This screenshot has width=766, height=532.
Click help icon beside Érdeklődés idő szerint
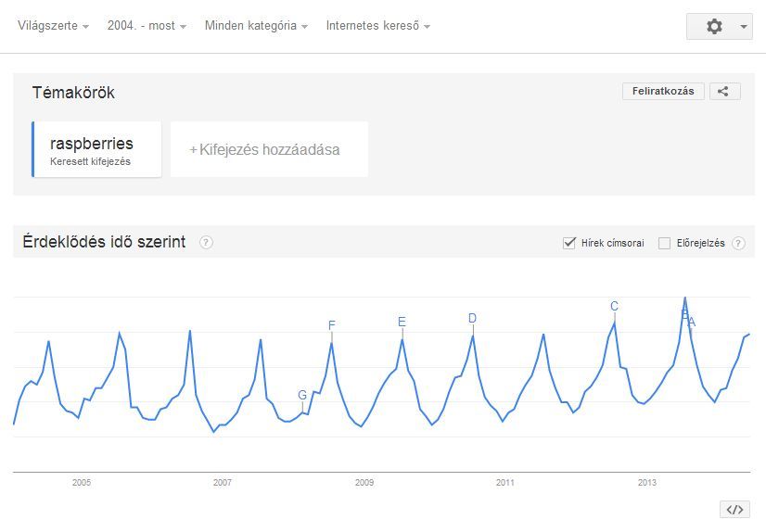pos(206,243)
